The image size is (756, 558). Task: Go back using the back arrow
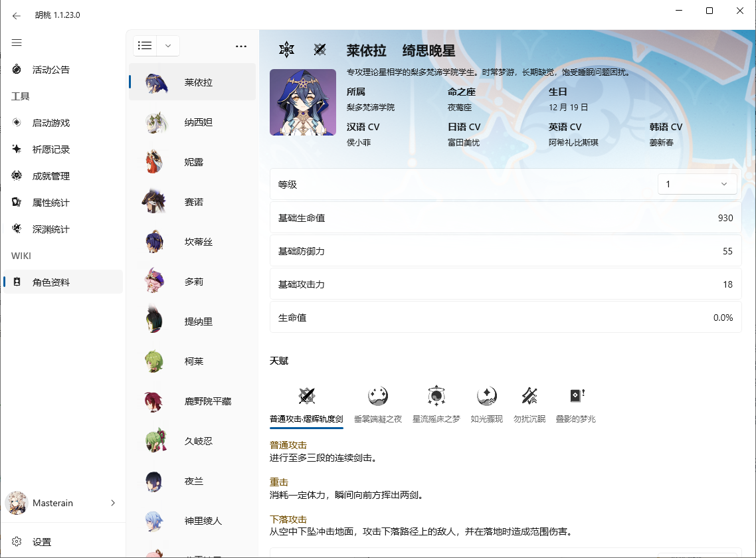click(x=17, y=15)
